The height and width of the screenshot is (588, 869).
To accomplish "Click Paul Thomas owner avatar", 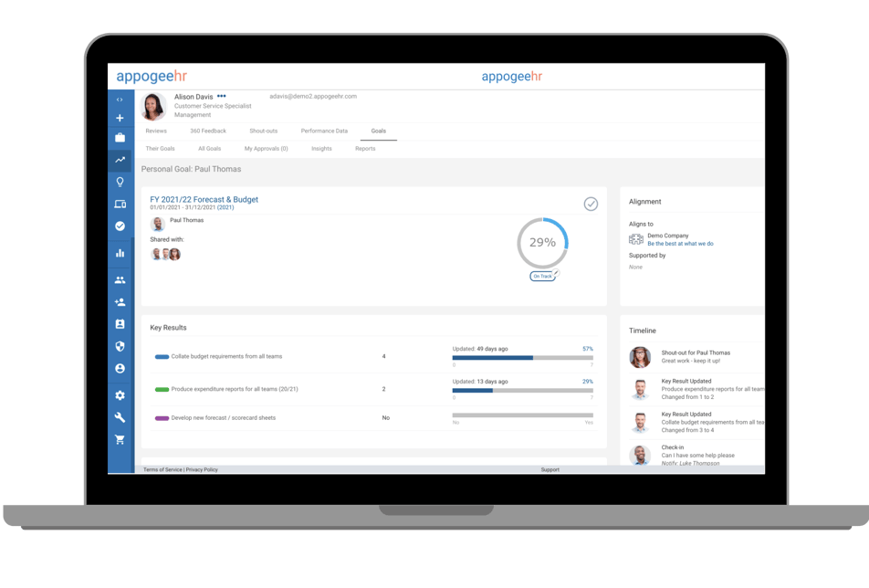I will (x=158, y=224).
